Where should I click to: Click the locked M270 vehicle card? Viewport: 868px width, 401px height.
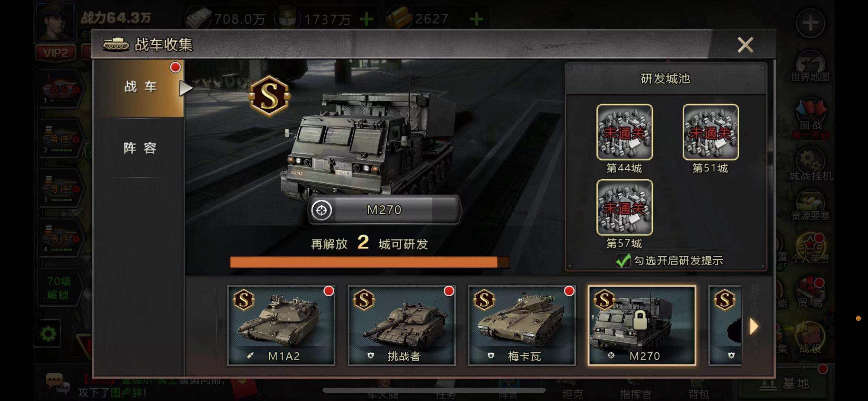coord(642,326)
